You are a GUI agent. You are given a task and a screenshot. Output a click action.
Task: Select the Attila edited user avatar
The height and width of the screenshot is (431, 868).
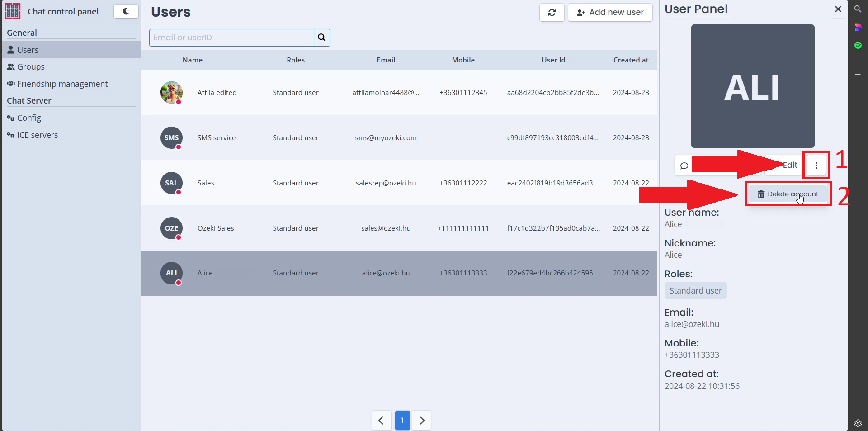point(171,93)
